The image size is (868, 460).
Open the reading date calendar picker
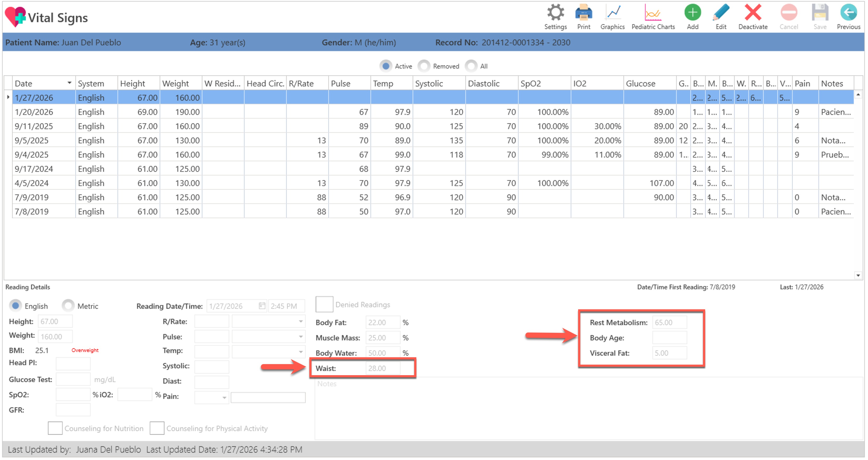click(x=262, y=306)
